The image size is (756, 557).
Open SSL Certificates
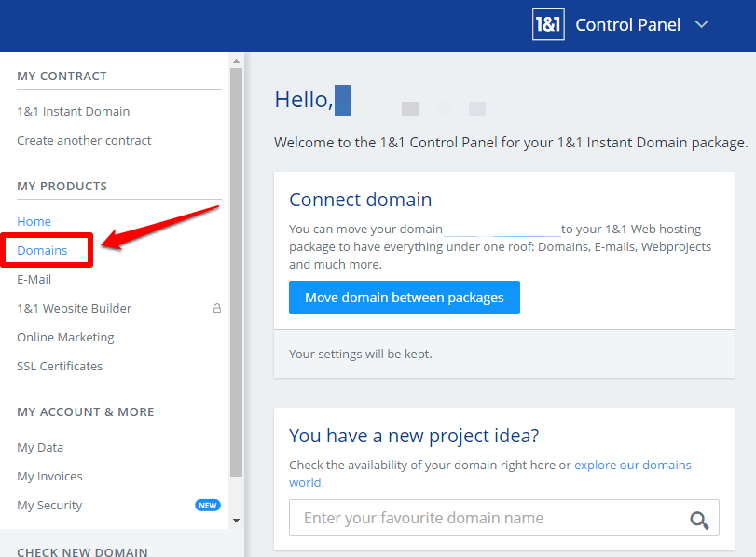coord(60,367)
